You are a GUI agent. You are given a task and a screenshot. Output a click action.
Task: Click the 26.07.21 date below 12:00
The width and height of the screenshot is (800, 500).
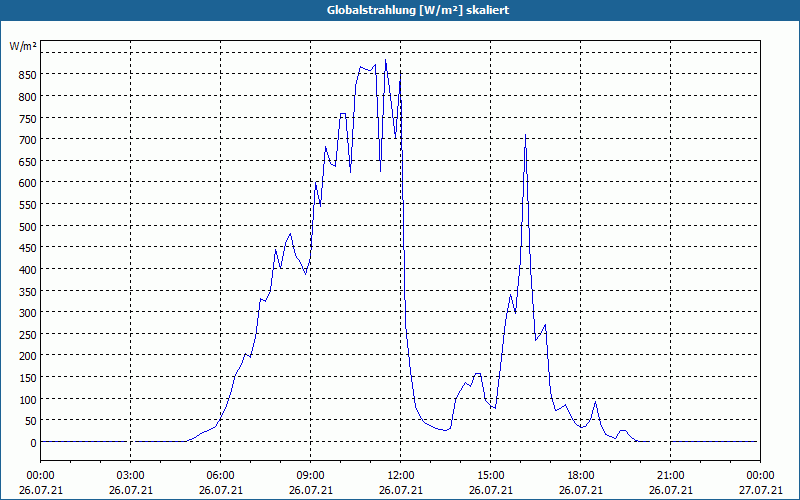(x=401, y=490)
